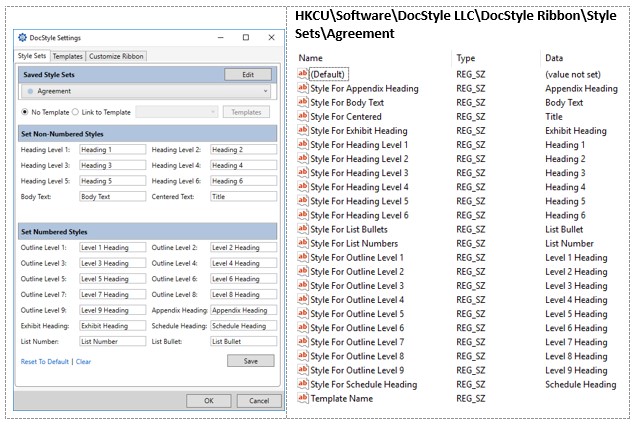Screen dimensions: 639x427
Task: Select the Style For List Numbers icon
Action: pyautogui.click(x=302, y=243)
